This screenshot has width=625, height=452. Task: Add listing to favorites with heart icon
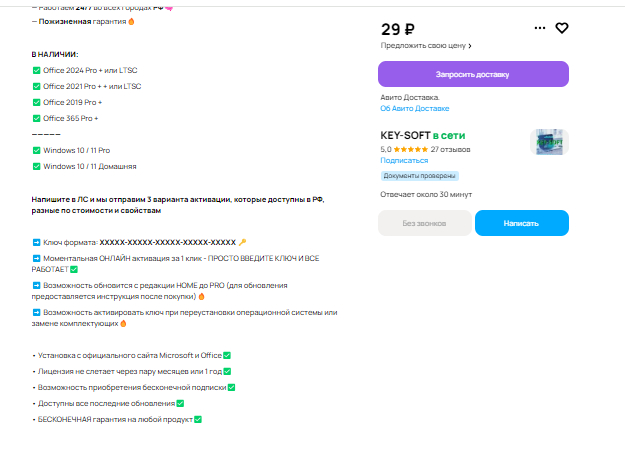(562, 28)
